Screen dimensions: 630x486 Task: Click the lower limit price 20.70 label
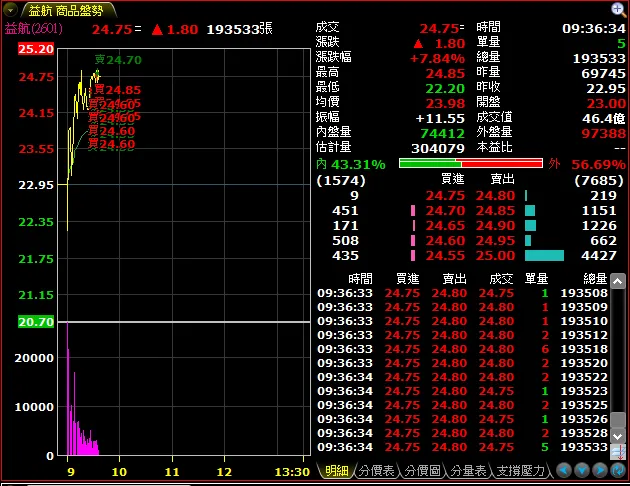(x=36, y=322)
